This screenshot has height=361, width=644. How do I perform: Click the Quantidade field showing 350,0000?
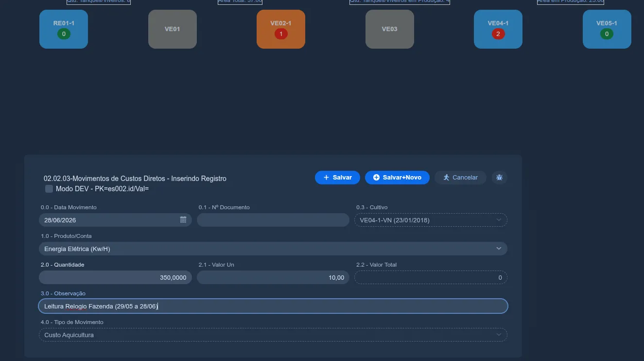(115, 277)
